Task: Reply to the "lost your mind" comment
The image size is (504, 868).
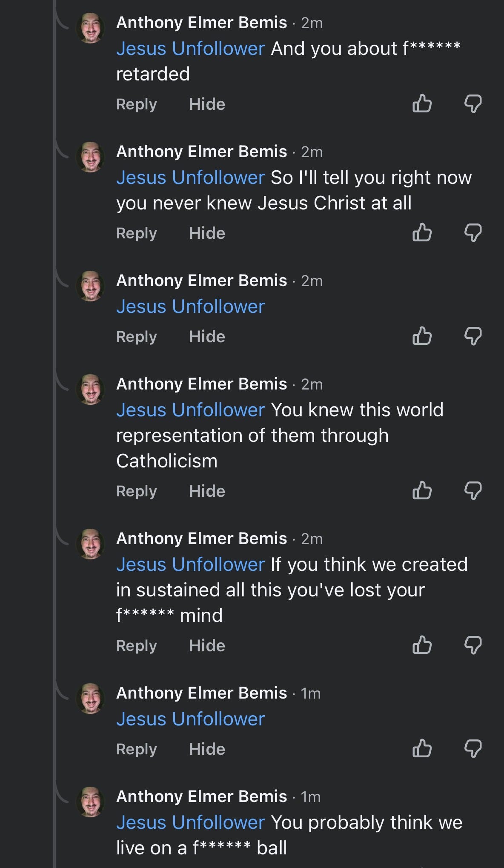Action: (136, 646)
